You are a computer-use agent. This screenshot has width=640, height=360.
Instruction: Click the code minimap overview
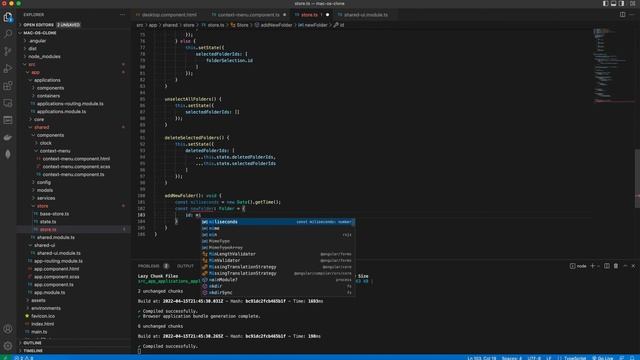[612, 65]
